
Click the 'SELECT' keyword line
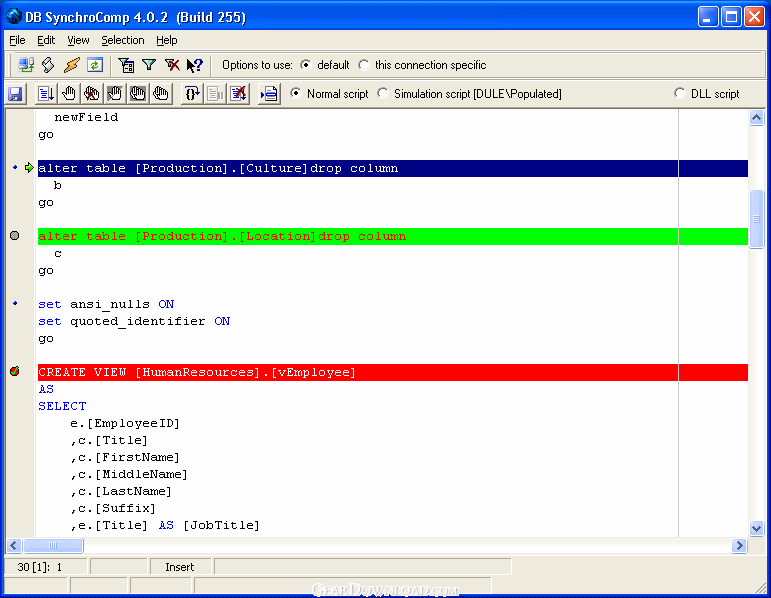62,406
